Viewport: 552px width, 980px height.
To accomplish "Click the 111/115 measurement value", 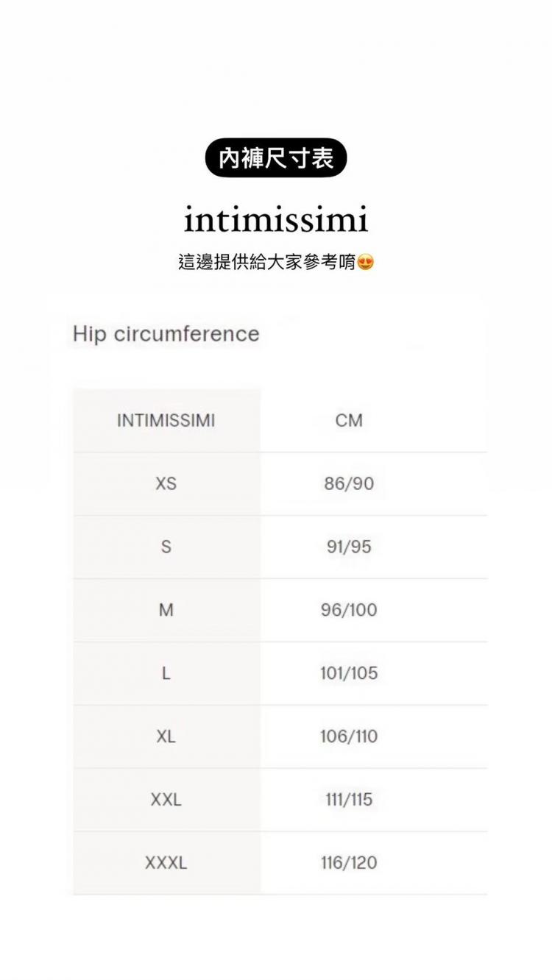I will [x=349, y=800].
